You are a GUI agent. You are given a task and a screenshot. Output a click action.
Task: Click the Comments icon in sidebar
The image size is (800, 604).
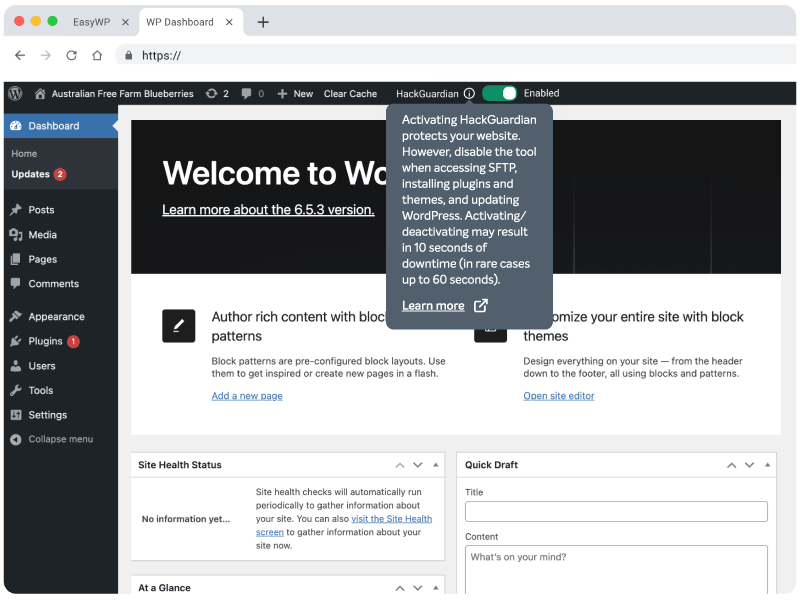16,283
